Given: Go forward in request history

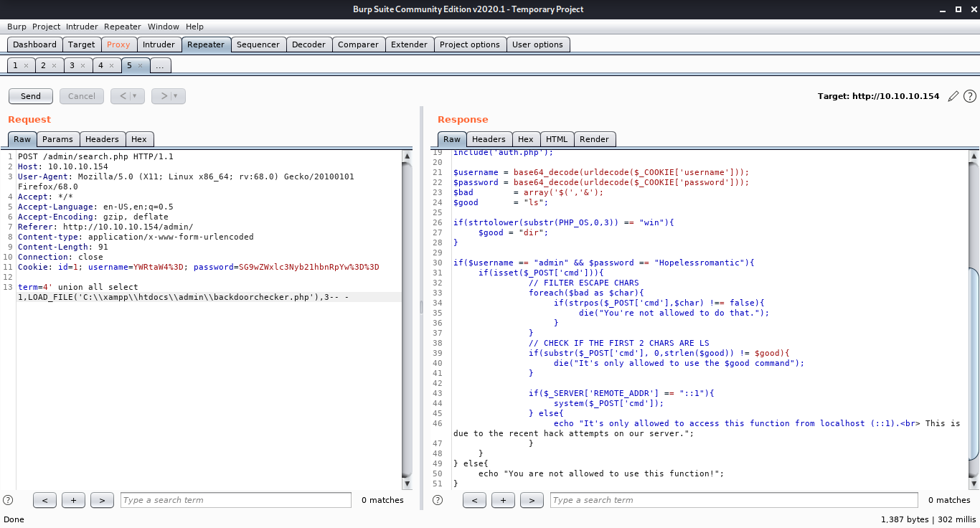Looking at the screenshot, I should [x=164, y=96].
